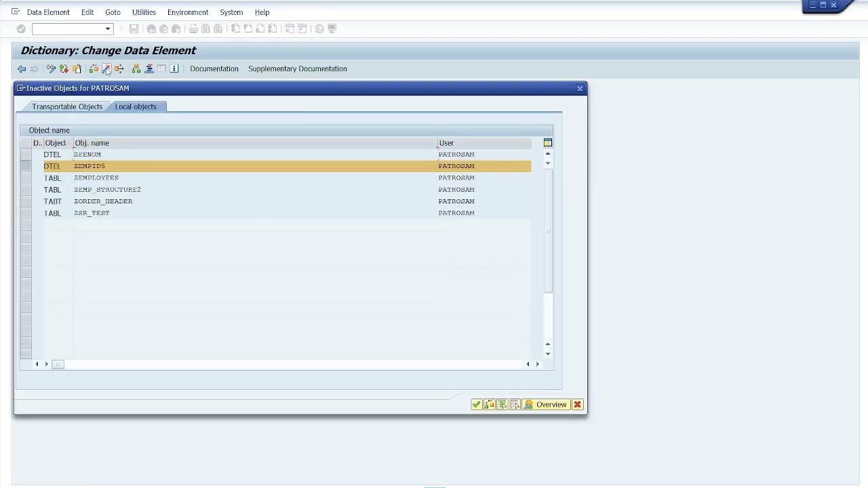This screenshot has height=488, width=868.
Task: Select the ZSR_TEST table entry
Action: pos(255,213)
